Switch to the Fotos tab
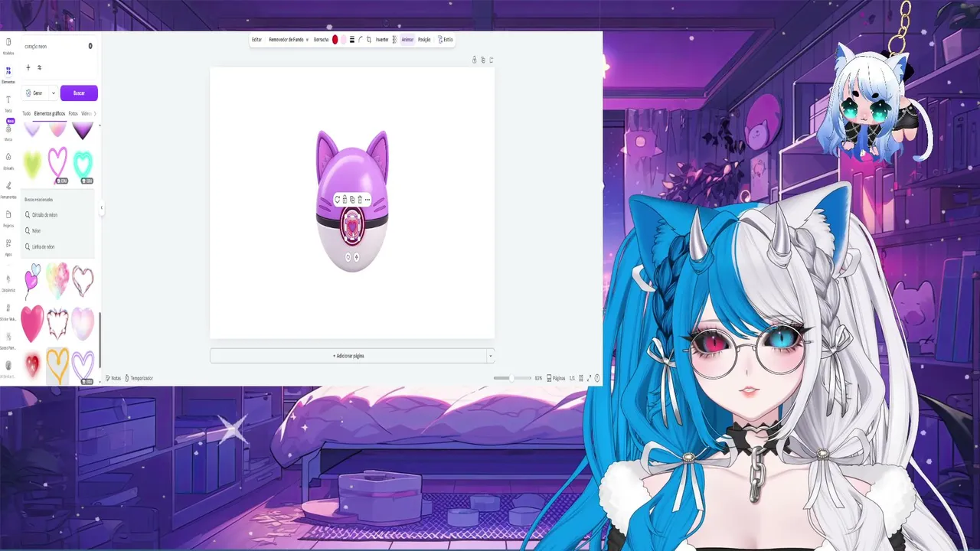The width and height of the screenshot is (980, 551). [73, 113]
